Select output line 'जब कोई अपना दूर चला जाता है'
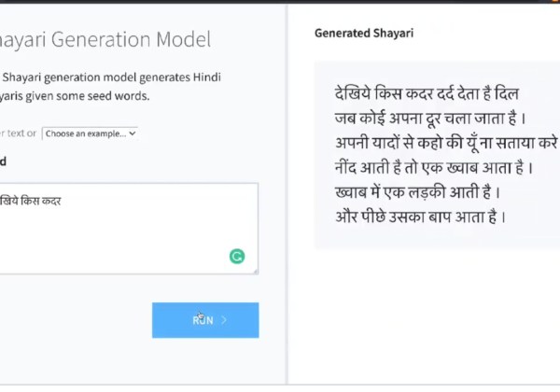 click(x=430, y=119)
